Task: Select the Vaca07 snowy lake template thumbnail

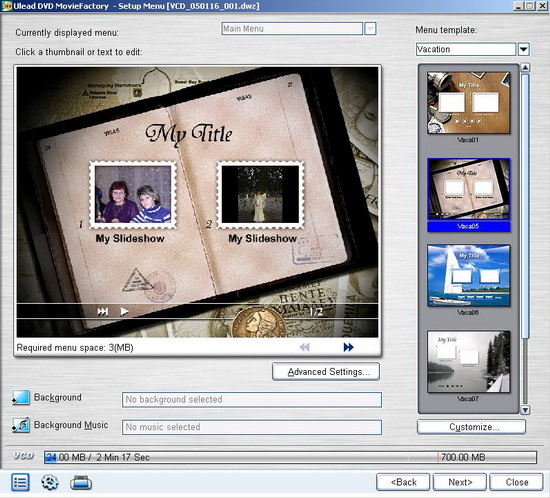Action: click(x=469, y=362)
